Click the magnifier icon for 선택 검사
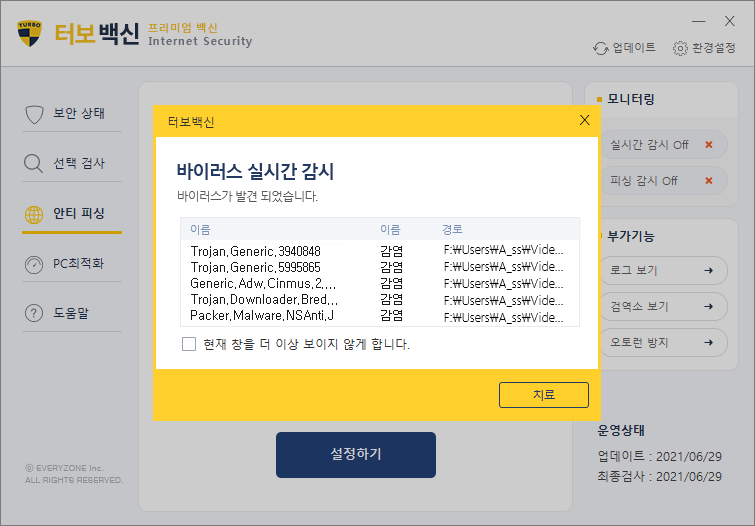Image resolution: width=755 pixels, height=526 pixels. pyautogui.click(x=34, y=163)
